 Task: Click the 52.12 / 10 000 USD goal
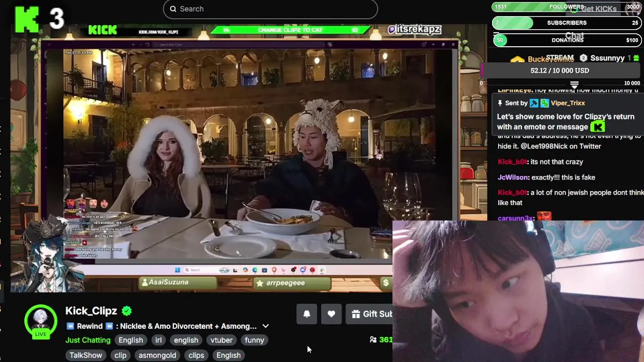(x=559, y=71)
